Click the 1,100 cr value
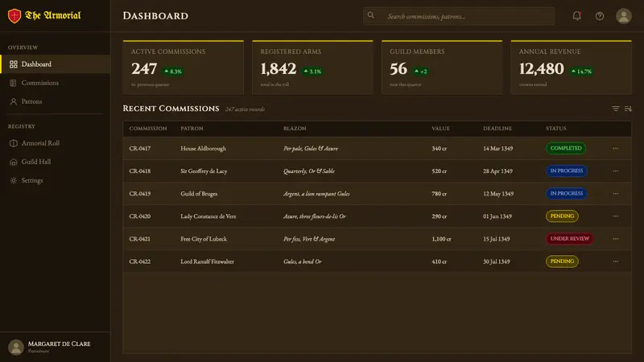Viewport: 644px width, 362px height. pos(441,239)
